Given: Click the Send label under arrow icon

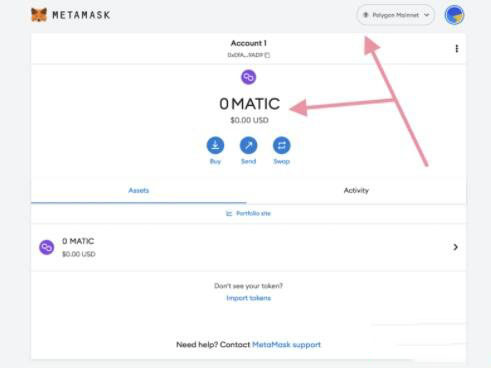Looking at the screenshot, I should (248, 161).
